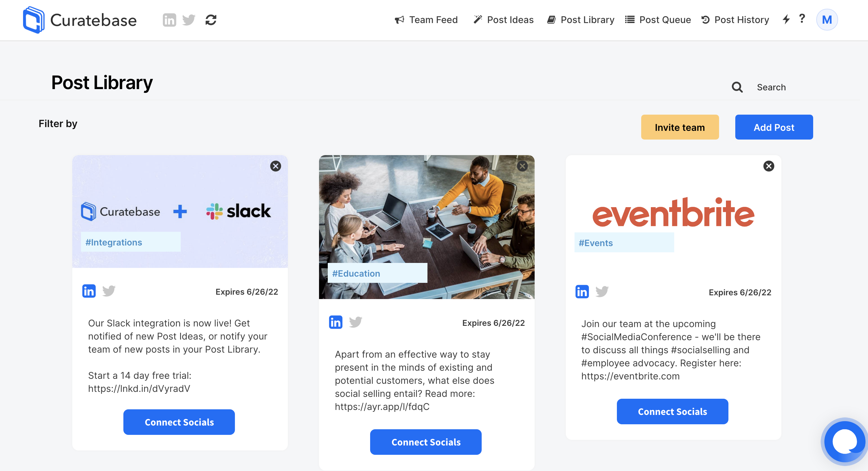Toggle Twitter on the Education post
The image size is (868, 471).
(355, 322)
